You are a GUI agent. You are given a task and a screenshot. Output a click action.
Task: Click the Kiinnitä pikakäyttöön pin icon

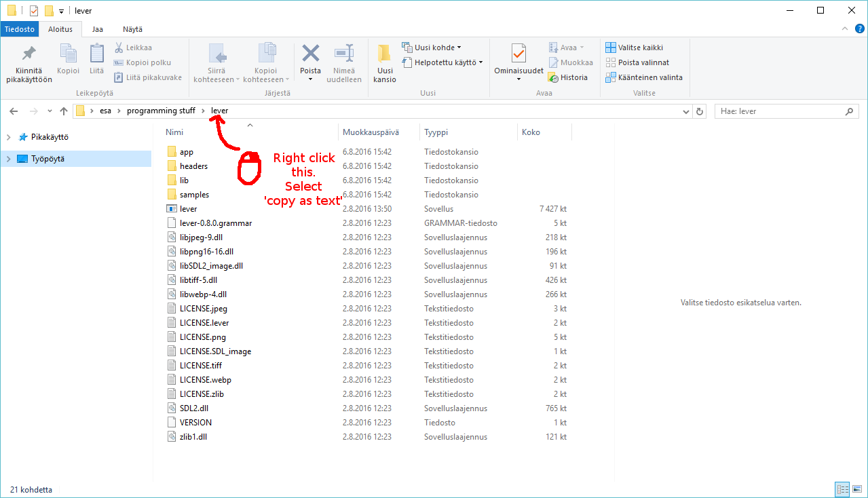pyautogui.click(x=29, y=54)
